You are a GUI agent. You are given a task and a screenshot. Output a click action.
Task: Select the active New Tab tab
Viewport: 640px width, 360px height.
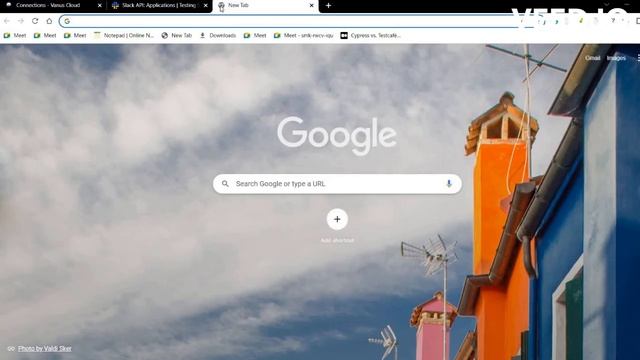coord(265,6)
